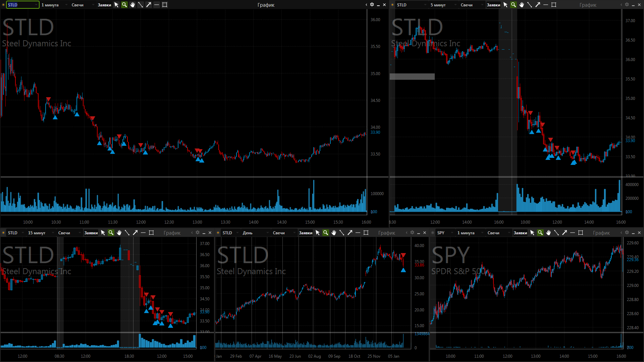The height and width of the screenshot is (362, 644).
Task: Select the hand tool in SPY chart
Action: (x=548, y=233)
